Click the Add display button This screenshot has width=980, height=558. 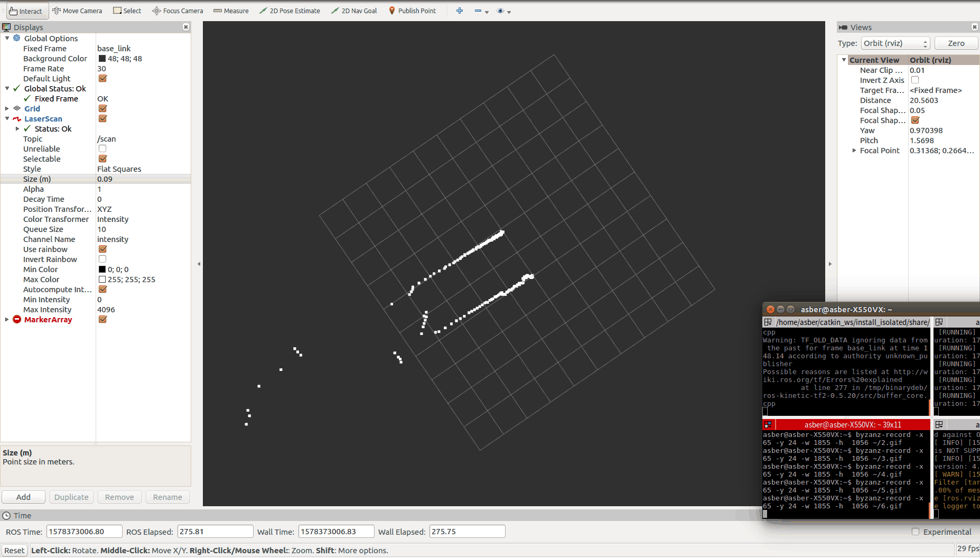pos(23,497)
